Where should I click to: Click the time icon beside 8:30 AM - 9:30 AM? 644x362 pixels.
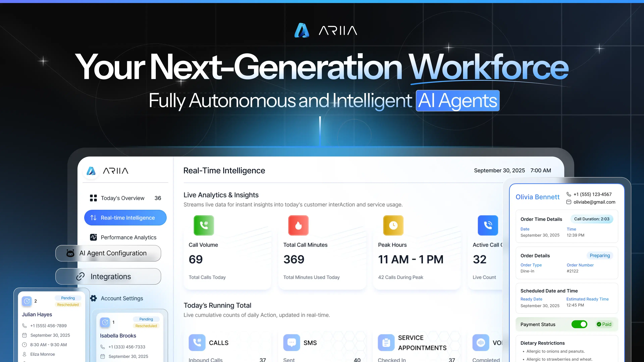click(x=24, y=345)
